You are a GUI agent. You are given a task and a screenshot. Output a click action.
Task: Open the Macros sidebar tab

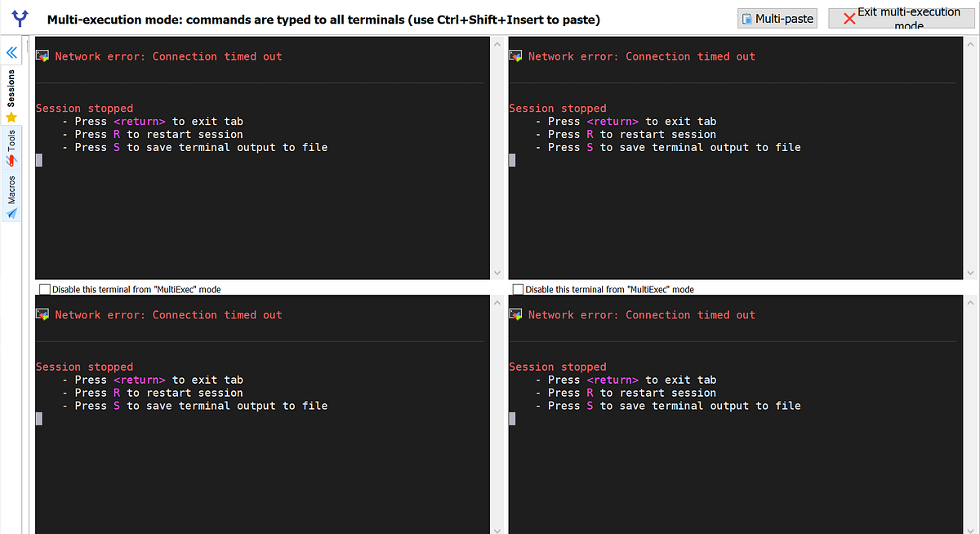point(11,190)
